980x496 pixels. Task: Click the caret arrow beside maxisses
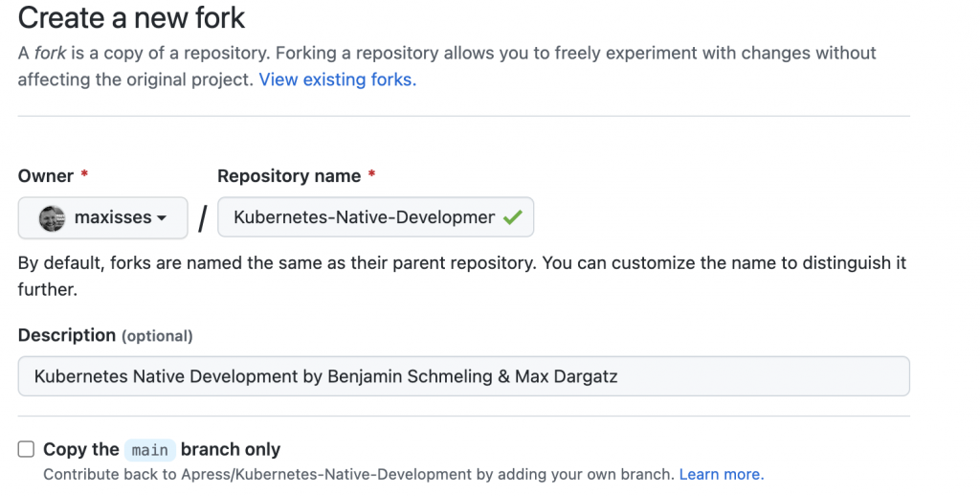click(x=162, y=218)
